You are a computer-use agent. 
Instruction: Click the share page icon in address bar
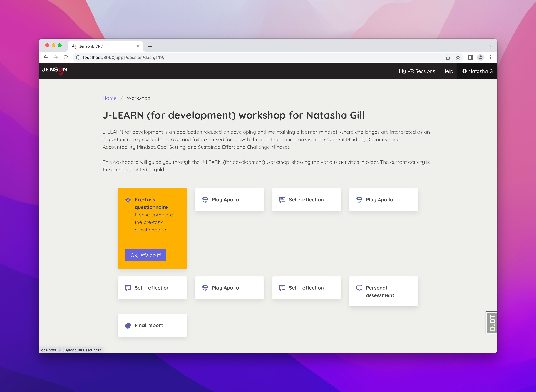pyautogui.click(x=448, y=57)
